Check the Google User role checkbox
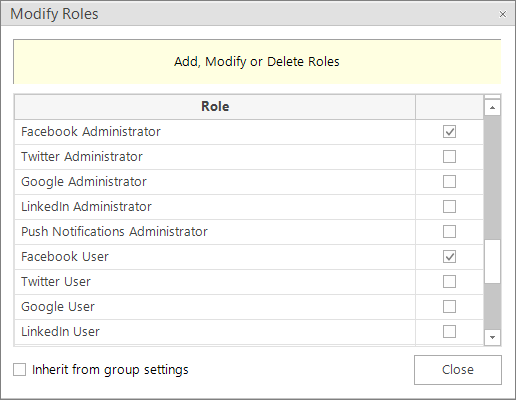 (449, 307)
